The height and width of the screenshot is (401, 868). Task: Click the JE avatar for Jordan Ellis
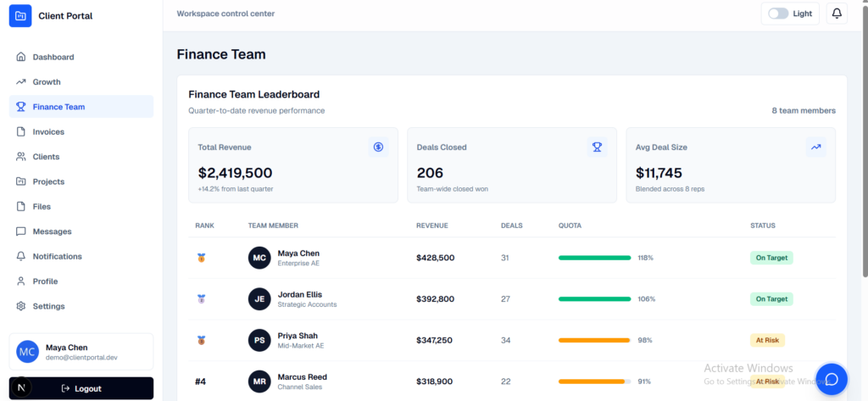pos(259,299)
